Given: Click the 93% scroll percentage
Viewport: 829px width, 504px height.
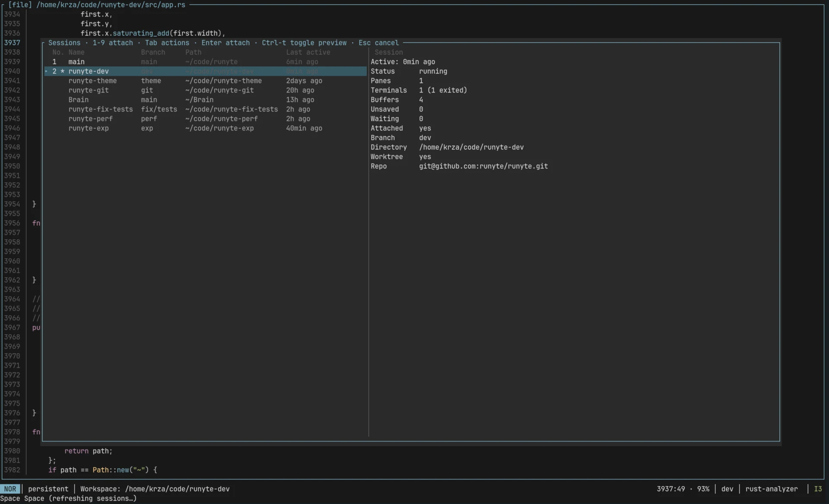Looking at the screenshot, I should point(703,489).
